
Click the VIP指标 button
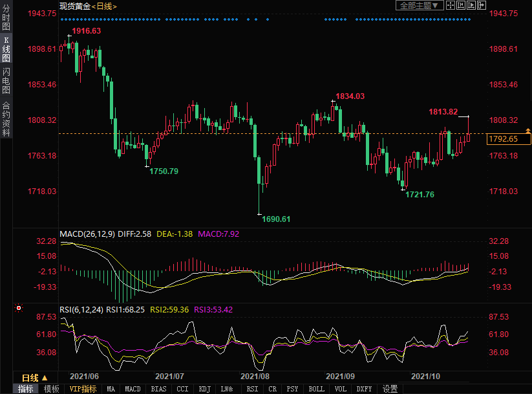[83, 389]
